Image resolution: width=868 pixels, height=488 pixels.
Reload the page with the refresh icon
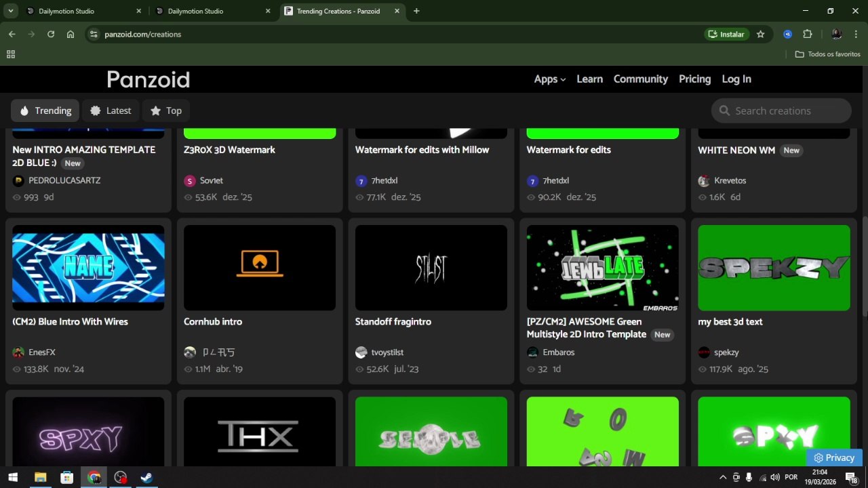coord(51,34)
